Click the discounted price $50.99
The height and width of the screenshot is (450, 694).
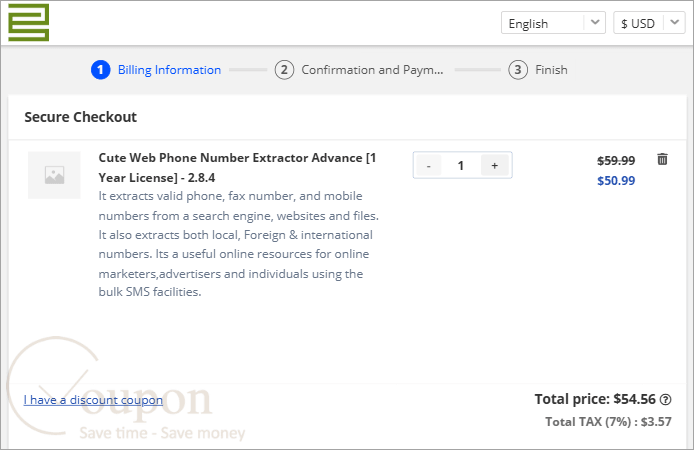pyautogui.click(x=616, y=181)
